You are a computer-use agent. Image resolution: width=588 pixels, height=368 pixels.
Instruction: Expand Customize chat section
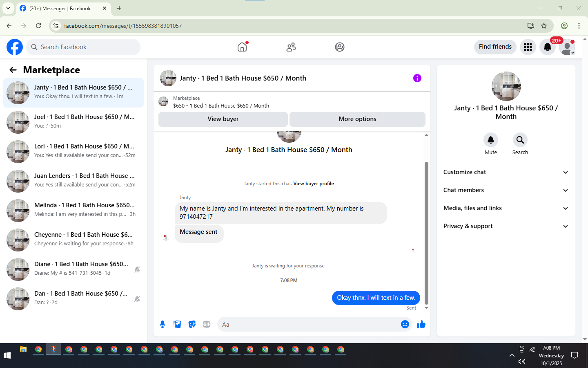tap(506, 172)
